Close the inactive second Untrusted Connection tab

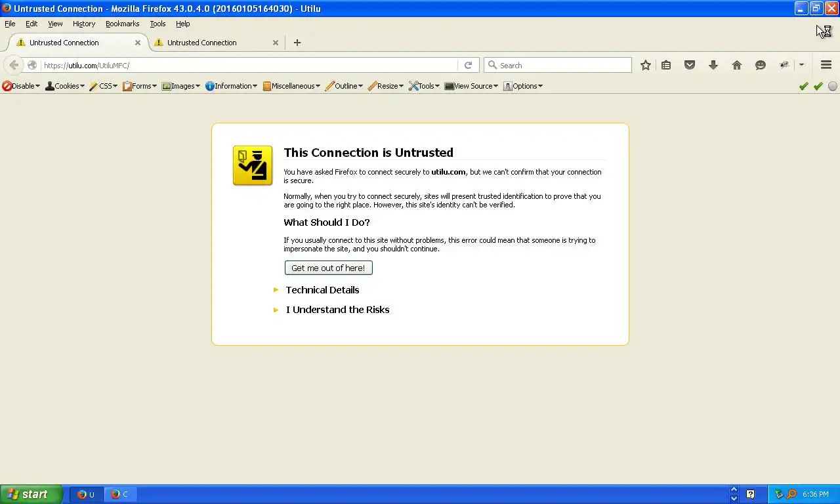276,43
